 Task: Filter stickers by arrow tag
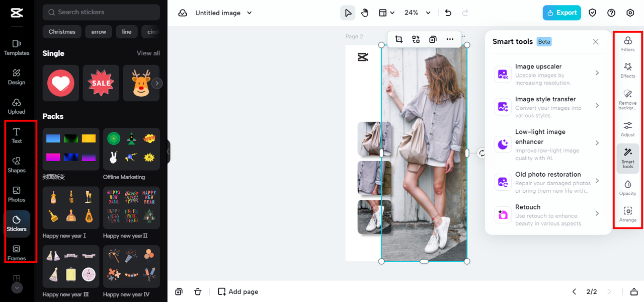pos(99,32)
